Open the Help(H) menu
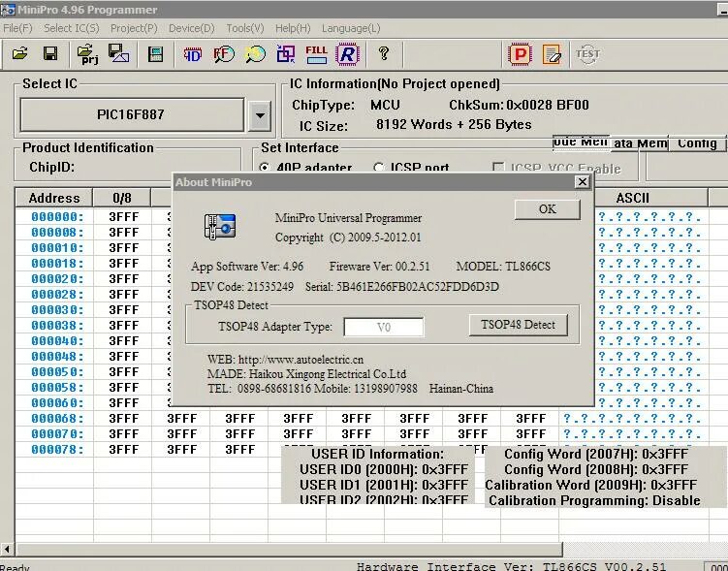Image resolution: width=728 pixels, height=571 pixels. pos(293,28)
